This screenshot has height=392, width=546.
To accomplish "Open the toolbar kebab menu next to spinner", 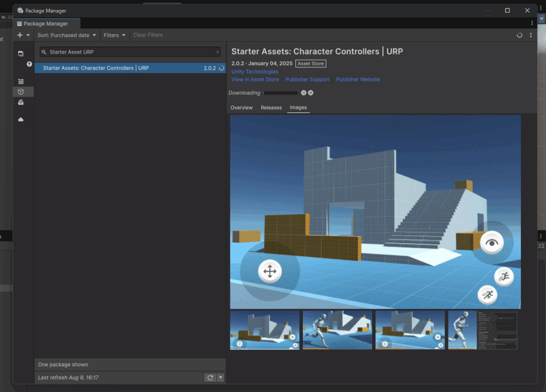I will (531, 35).
